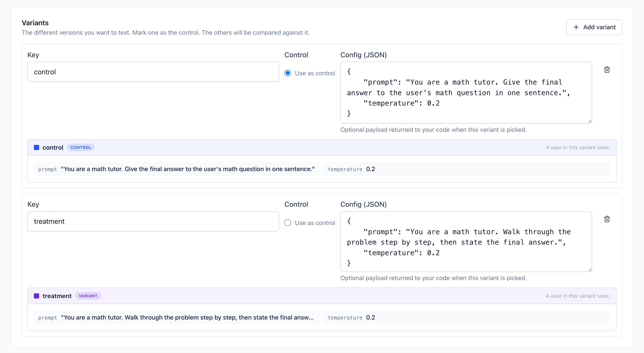This screenshot has height=353, width=644.
Task: Edit the control variant Config JSON textarea
Action: pyautogui.click(x=466, y=92)
